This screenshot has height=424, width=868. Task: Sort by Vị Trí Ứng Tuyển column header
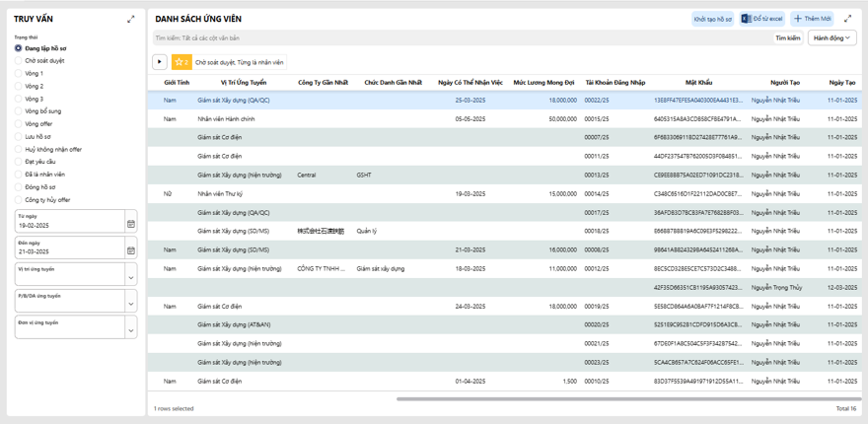click(244, 83)
